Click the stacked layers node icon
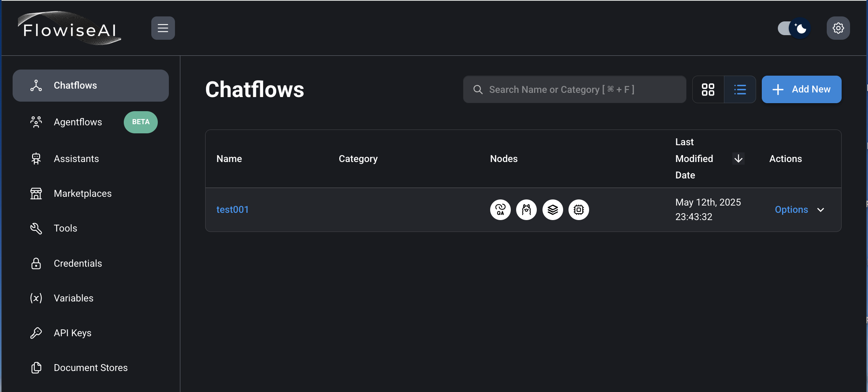Screen dimensions: 868x392 (x=552, y=210)
